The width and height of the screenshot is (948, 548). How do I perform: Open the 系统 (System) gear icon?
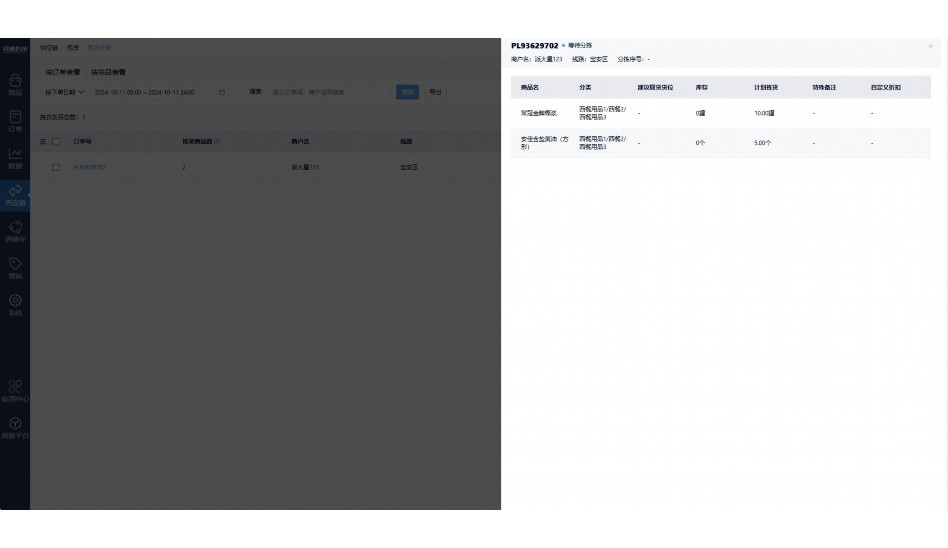[15, 304]
